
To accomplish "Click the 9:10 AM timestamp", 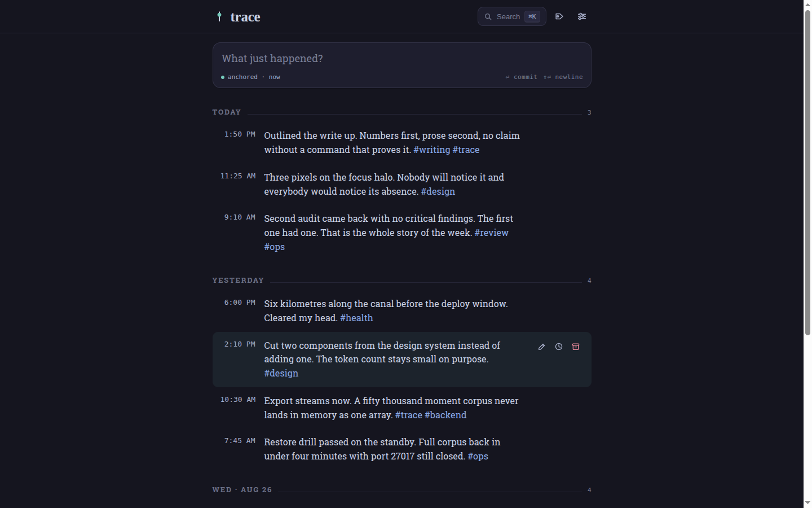I will 240,217.
